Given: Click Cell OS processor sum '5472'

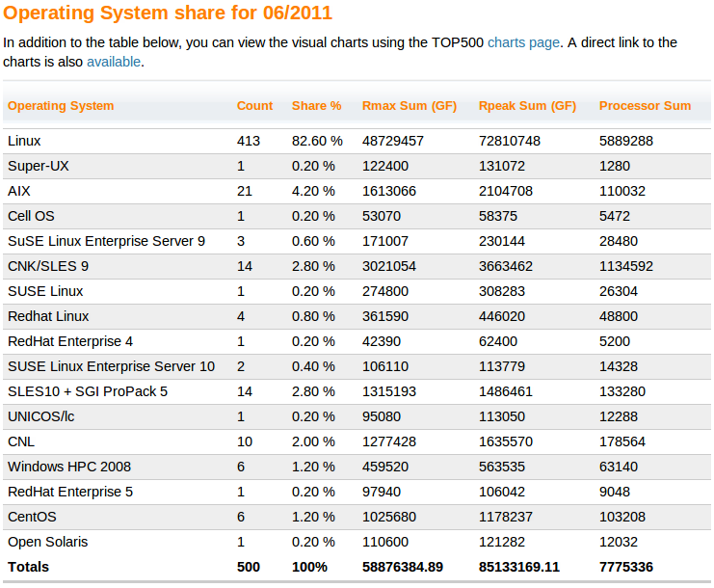Looking at the screenshot, I should (615, 216).
